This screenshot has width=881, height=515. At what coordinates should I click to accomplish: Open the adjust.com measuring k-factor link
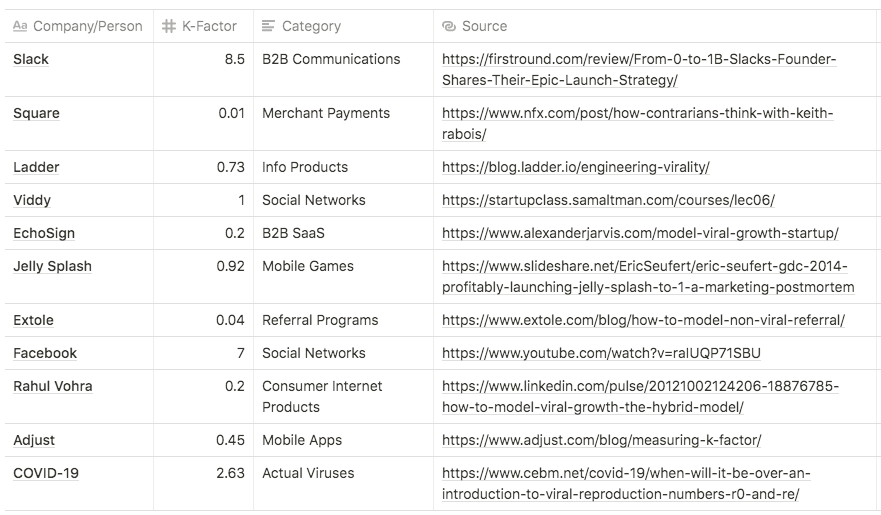[x=601, y=440]
